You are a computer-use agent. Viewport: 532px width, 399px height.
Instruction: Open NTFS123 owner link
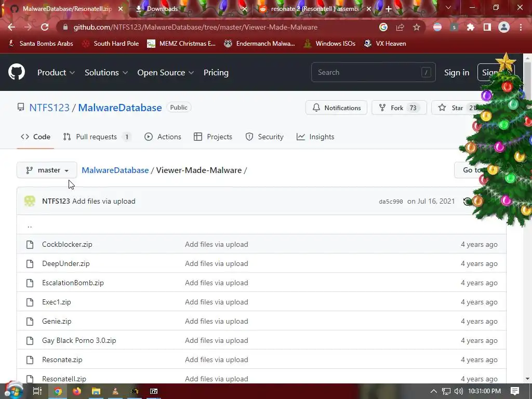point(49,108)
